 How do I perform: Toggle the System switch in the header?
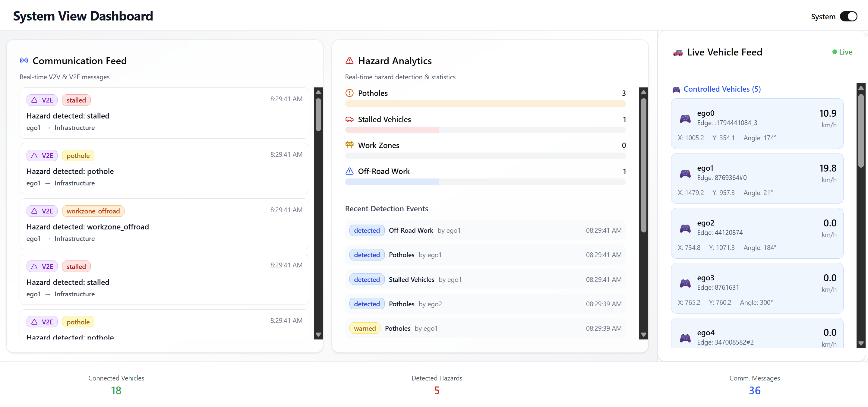pos(848,17)
